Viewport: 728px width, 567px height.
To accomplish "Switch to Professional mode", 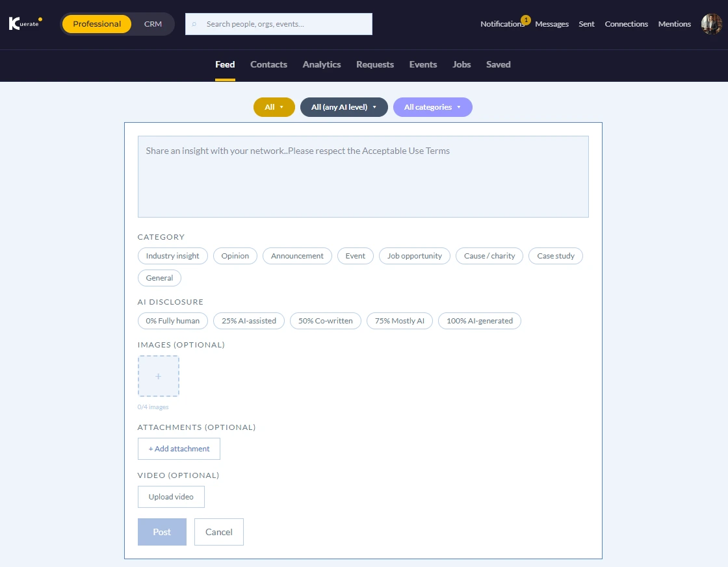I will coord(97,23).
